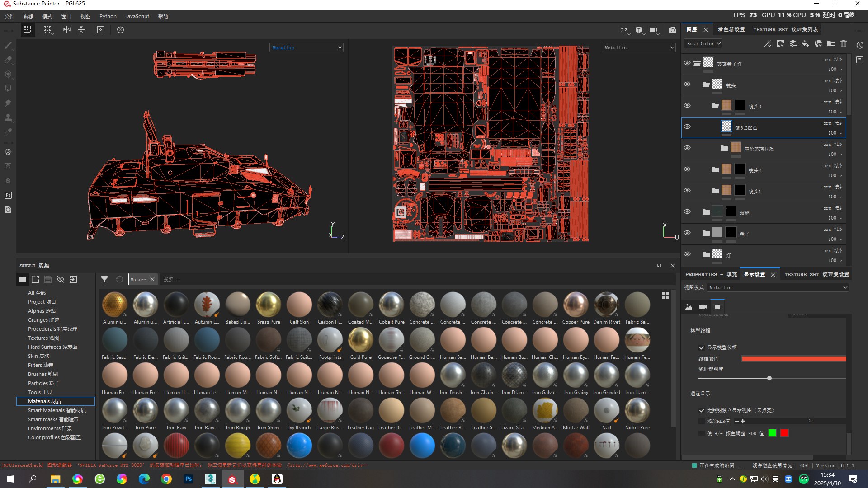The height and width of the screenshot is (488, 868).
Task: Select the Gold Pure material thumbnail
Action: (x=360, y=340)
